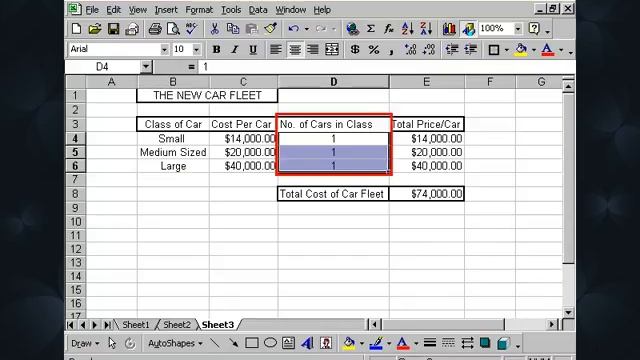The height and width of the screenshot is (360, 640).
Task: Sort Descending with Z-A icon
Action: click(426, 29)
